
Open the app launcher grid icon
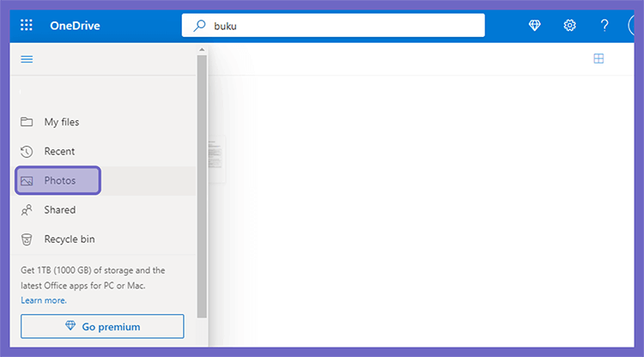tap(27, 26)
